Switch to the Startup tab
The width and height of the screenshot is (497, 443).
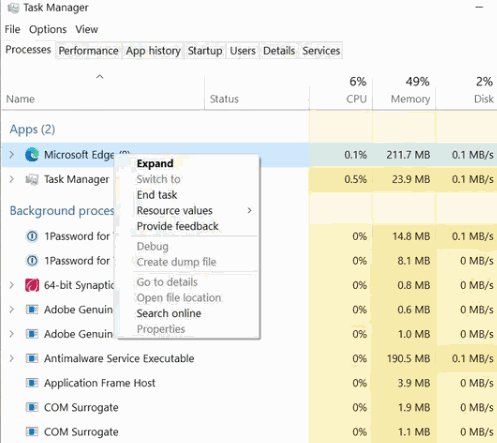(205, 51)
